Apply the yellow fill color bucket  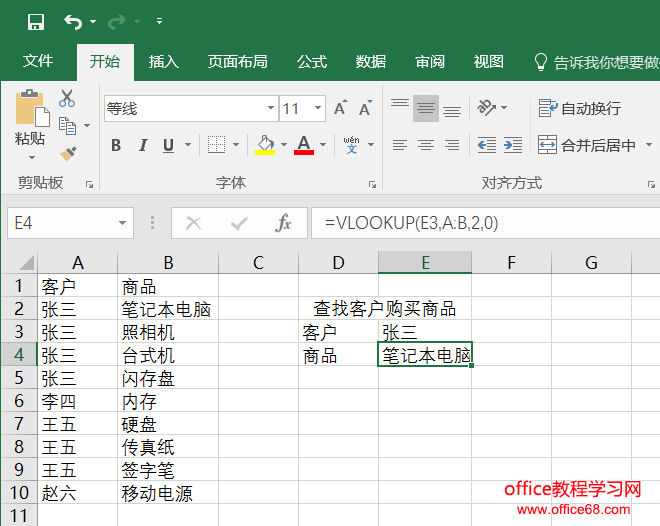265,145
